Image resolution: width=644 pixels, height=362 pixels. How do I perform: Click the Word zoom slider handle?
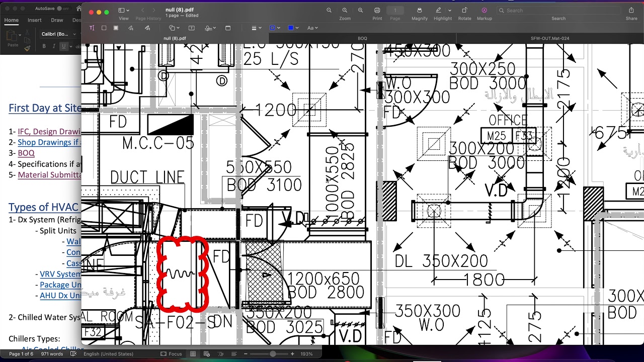pos(273,354)
